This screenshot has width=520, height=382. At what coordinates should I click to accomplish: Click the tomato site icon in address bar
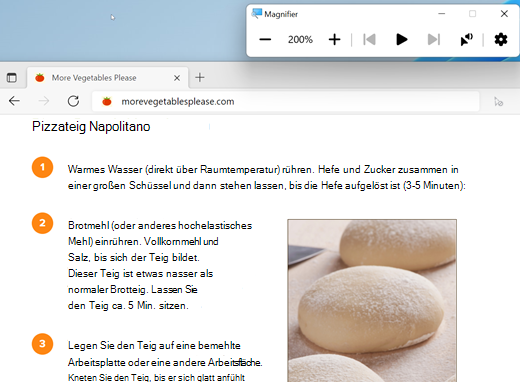(107, 101)
